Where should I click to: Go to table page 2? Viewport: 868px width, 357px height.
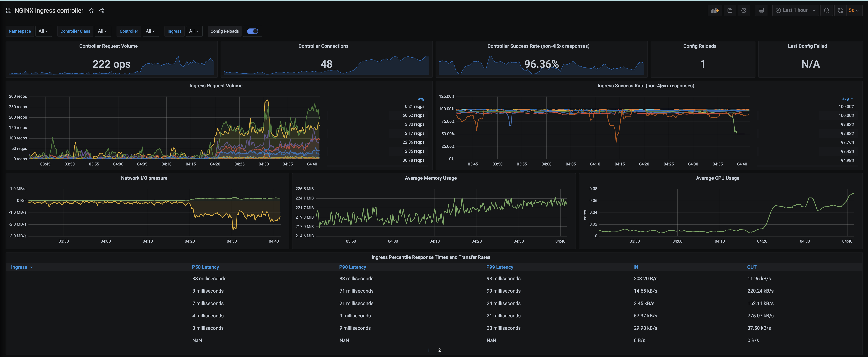tap(439, 350)
